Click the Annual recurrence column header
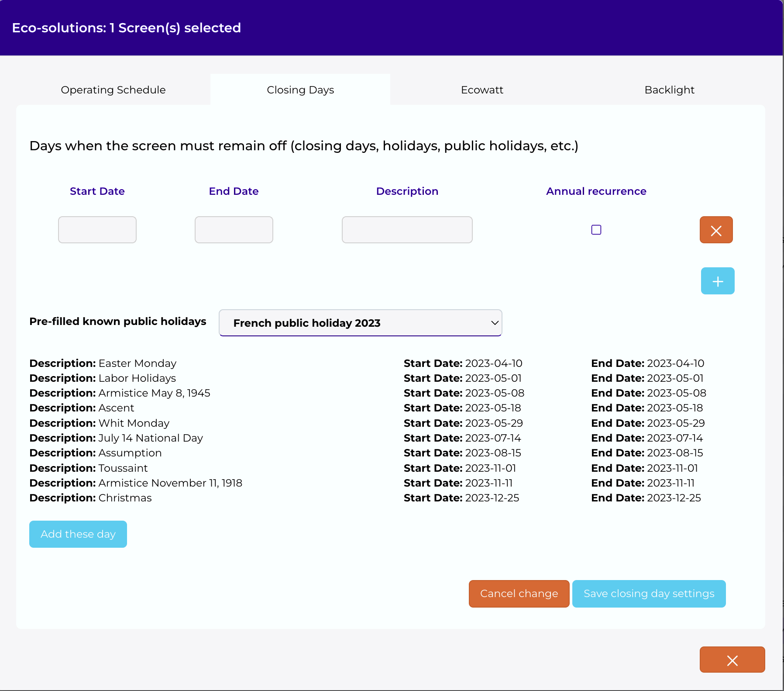Screen dimensions: 784x691 (x=596, y=191)
